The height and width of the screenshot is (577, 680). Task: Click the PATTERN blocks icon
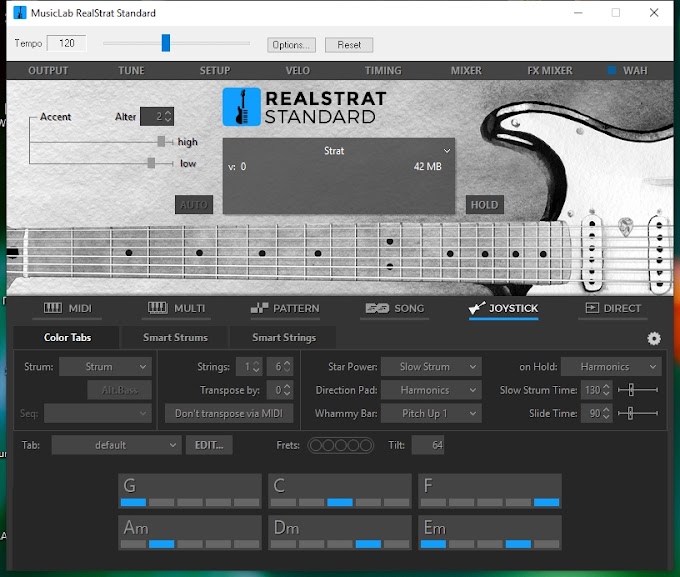[259, 308]
